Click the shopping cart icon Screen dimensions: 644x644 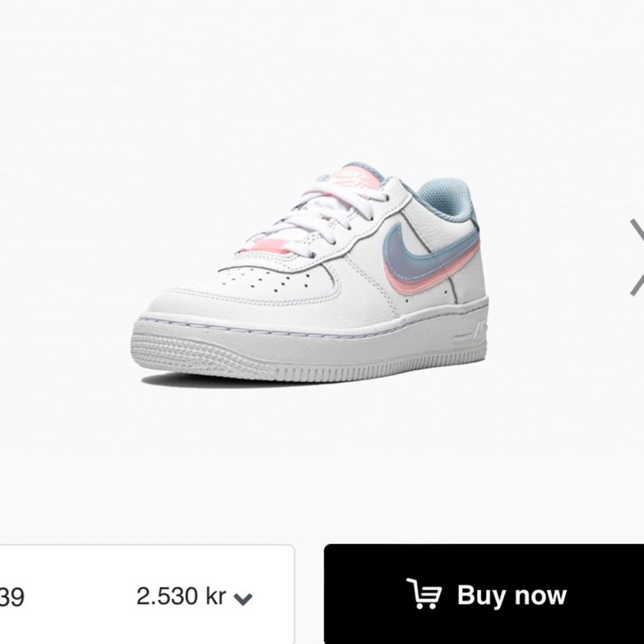424,596
